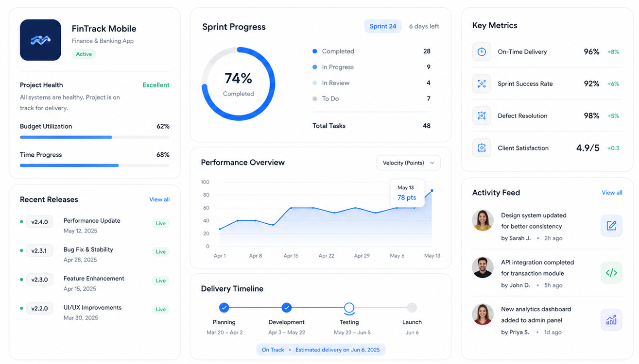This screenshot has height=364, width=639.
Task: Click the chart icon beside analytics dashboard
Action: [x=611, y=320]
